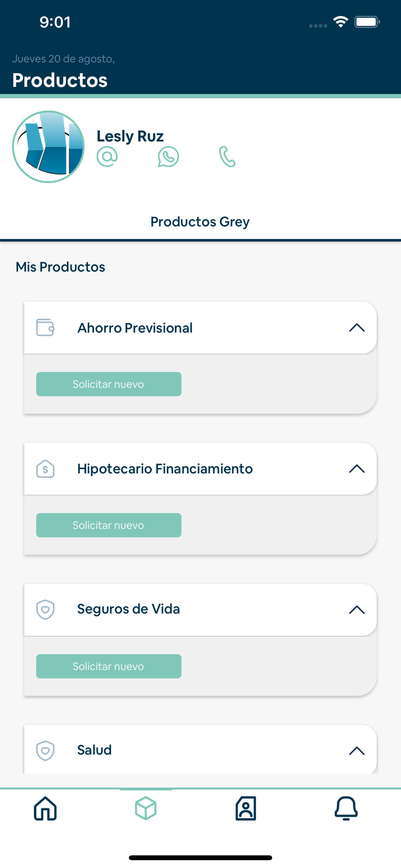
Task: Collapse the Ahorro Previsional section
Action: click(x=357, y=328)
